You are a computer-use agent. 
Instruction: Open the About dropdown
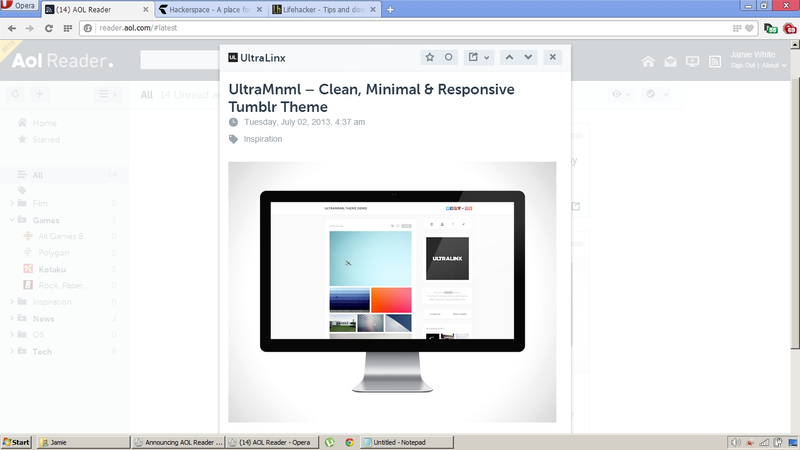(774, 65)
